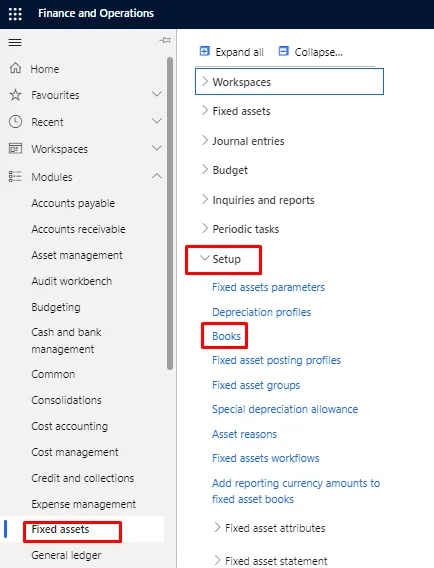Image resolution: width=434 pixels, height=568 pixels.
Task: Open Asset management module
Action: tap(77, 255)
